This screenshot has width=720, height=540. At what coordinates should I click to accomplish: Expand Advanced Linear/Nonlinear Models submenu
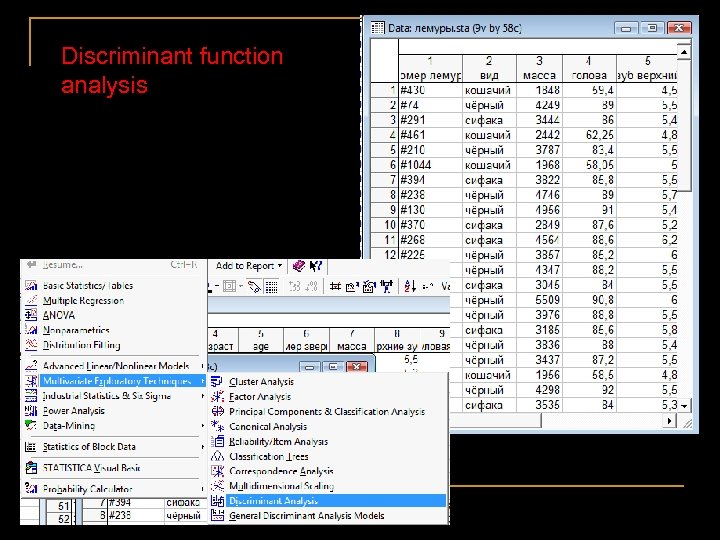(202, 366)
